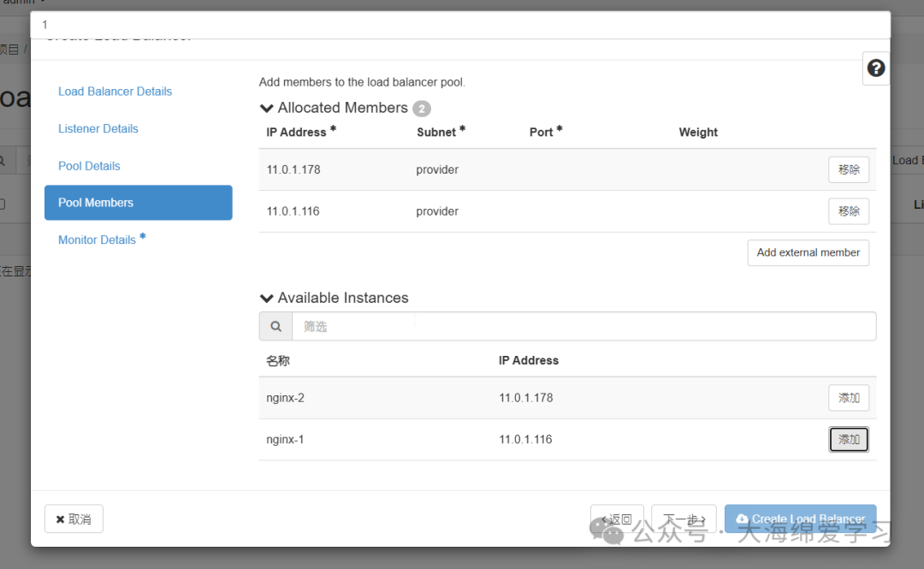The height and width of the screenshot is (569, 924).
Task: Remove member 11.0.1.116 from the pool
Action: tap(848, 211)
